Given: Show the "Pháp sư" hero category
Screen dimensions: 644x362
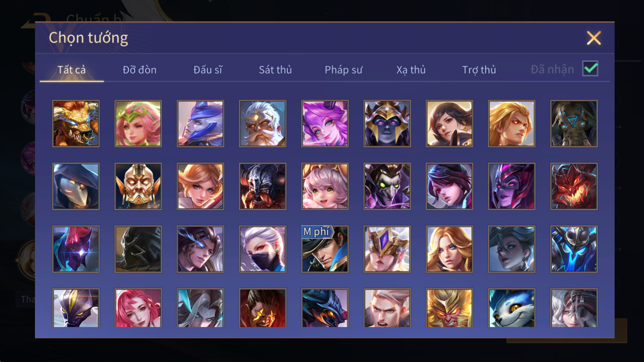Looking at the screenshot, I should coord(343,70).
